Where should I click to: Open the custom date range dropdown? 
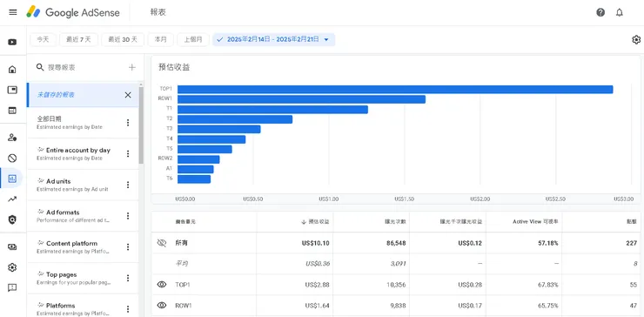[274, 39]
